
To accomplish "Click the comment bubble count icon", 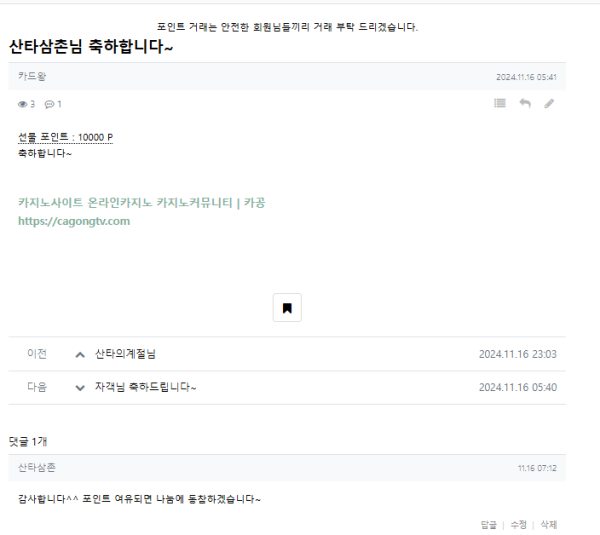I will pyautogui.click(x=49, y=104).
